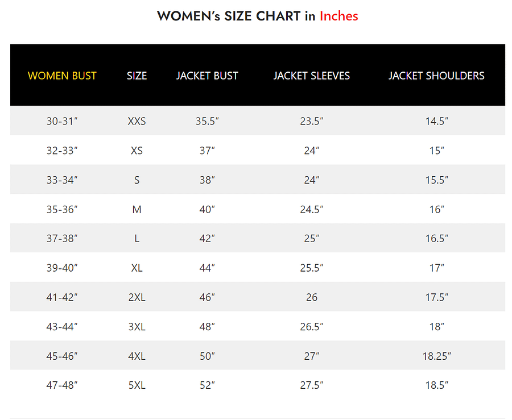Click the WOMEN BUST column header
This screenshot has width=512, height=420.
[62, 76]
